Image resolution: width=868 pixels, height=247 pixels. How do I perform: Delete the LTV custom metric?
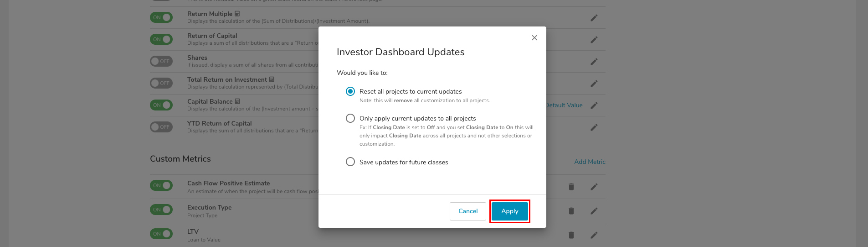coord(571,235)
